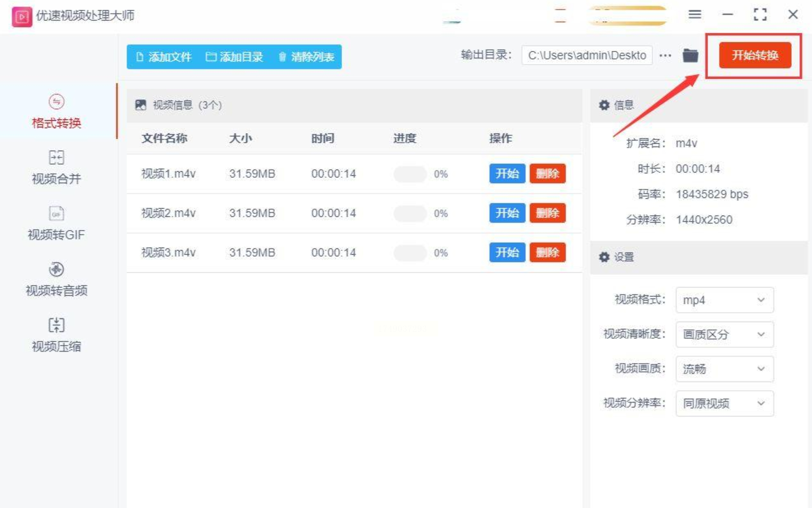812x508 pixels.
Task: Delete 视频3.m4v from the list
Action: (547, 253)
